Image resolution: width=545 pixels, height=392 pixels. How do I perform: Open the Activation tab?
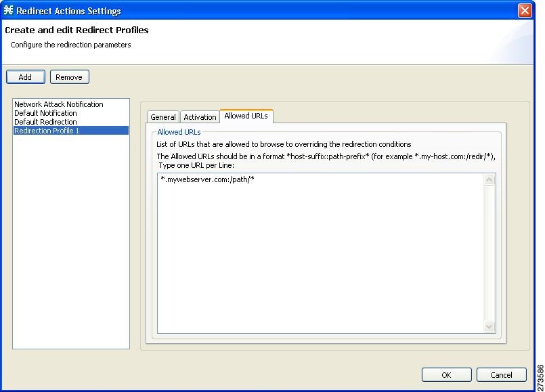click(x=200, y=117)
